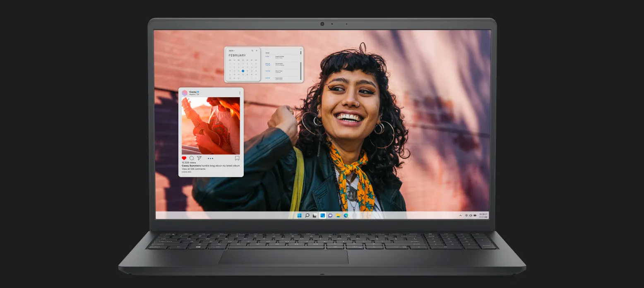This screenshot has width=644, height=288.
Task: Select February 17 on the calendar
Action: tap(243, 71)
